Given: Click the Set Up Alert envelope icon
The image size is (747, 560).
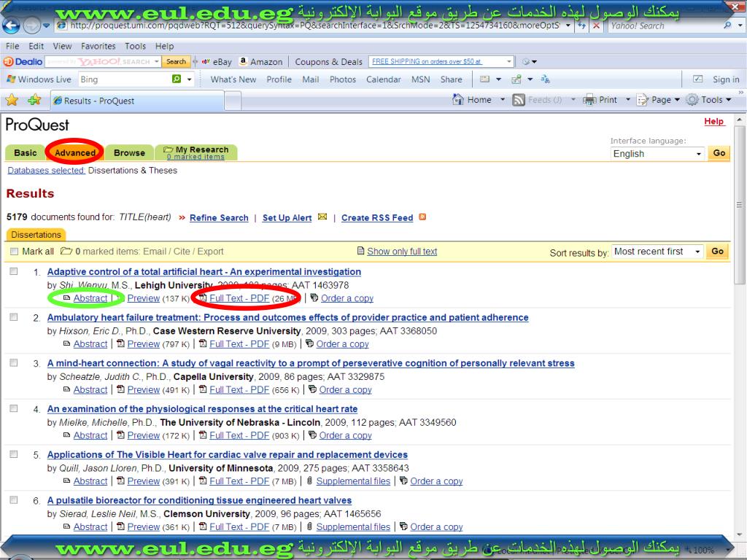Looking at the screenshot, I should pos(322,217).
